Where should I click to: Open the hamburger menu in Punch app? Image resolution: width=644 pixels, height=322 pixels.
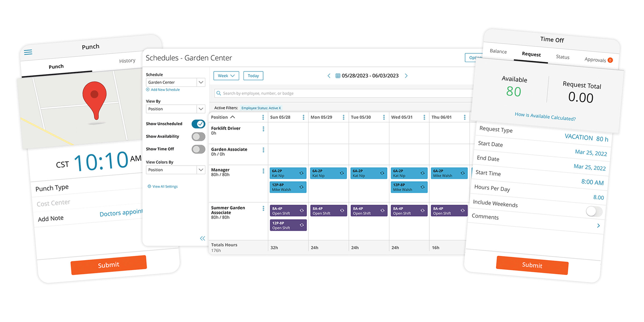(x=28, y=52)
